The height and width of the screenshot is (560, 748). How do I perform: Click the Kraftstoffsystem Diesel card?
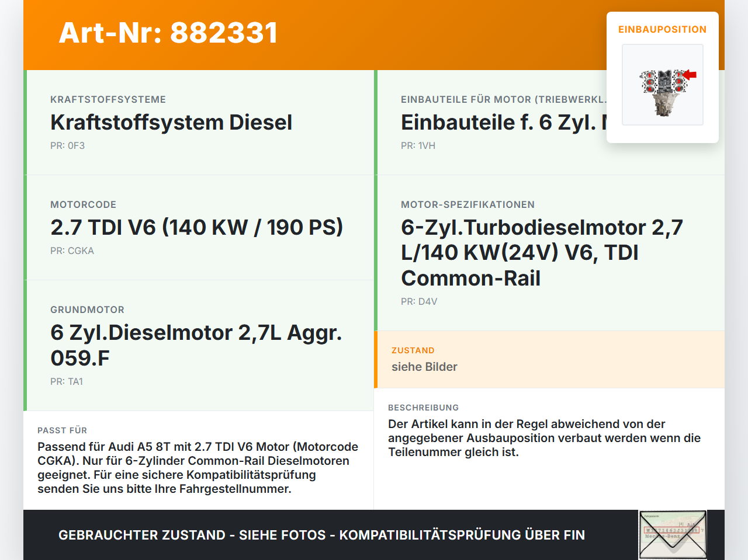coord(199,123)
